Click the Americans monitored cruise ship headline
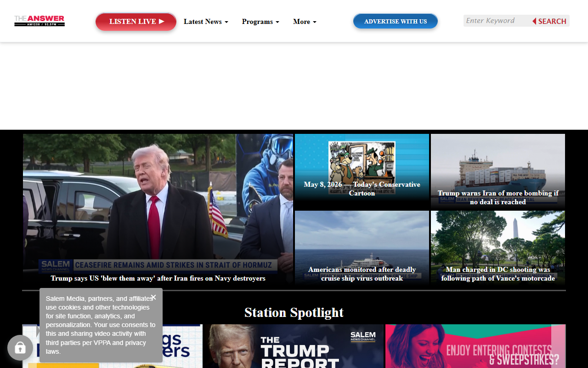The width and height of the screenshot is (588, 368). coord(362,274)
